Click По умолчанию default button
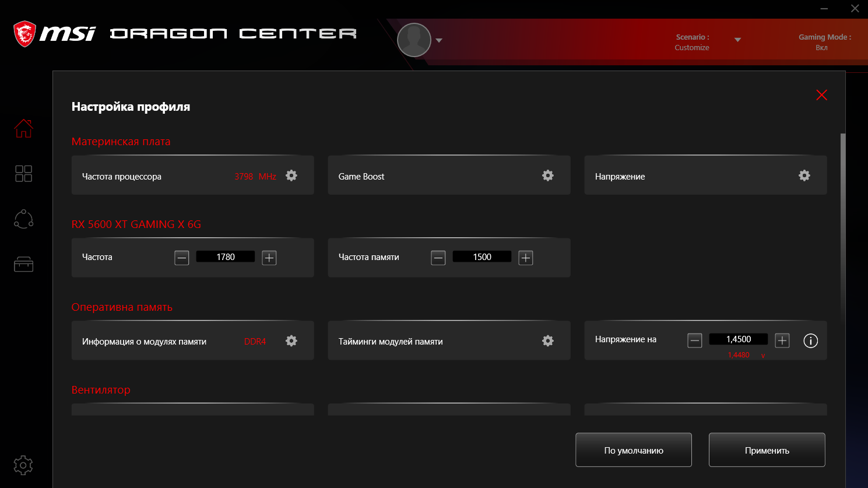This screenshot has height=488, width=868. pos(634,450)
